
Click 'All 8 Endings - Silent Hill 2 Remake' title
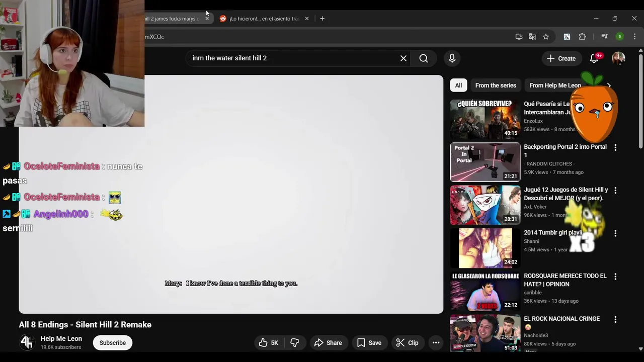(85, 325)
